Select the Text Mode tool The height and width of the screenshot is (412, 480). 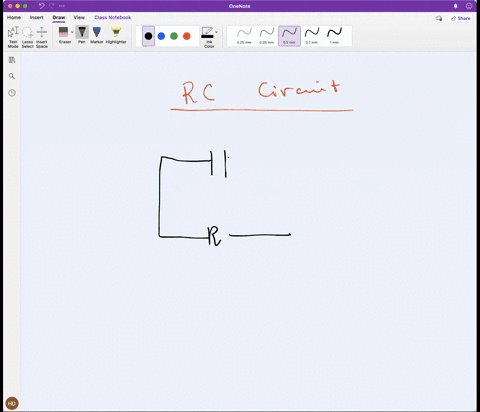tap(13, 37)
